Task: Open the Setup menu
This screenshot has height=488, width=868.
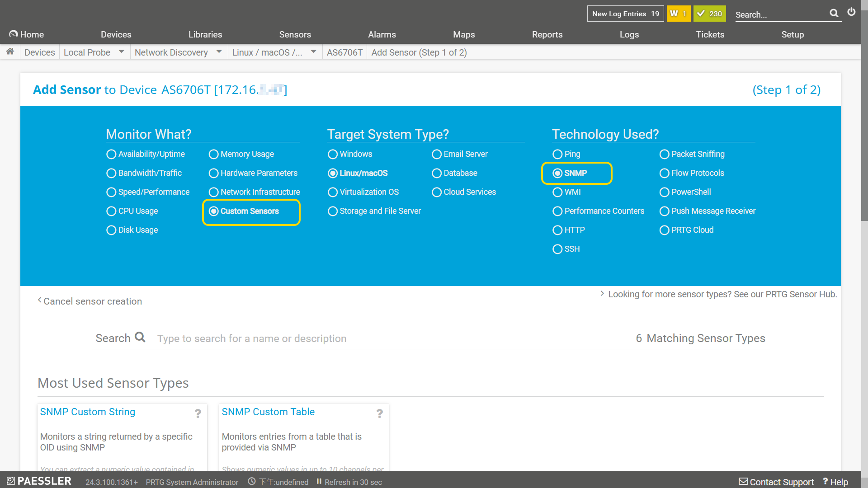Action: [793, 34]
